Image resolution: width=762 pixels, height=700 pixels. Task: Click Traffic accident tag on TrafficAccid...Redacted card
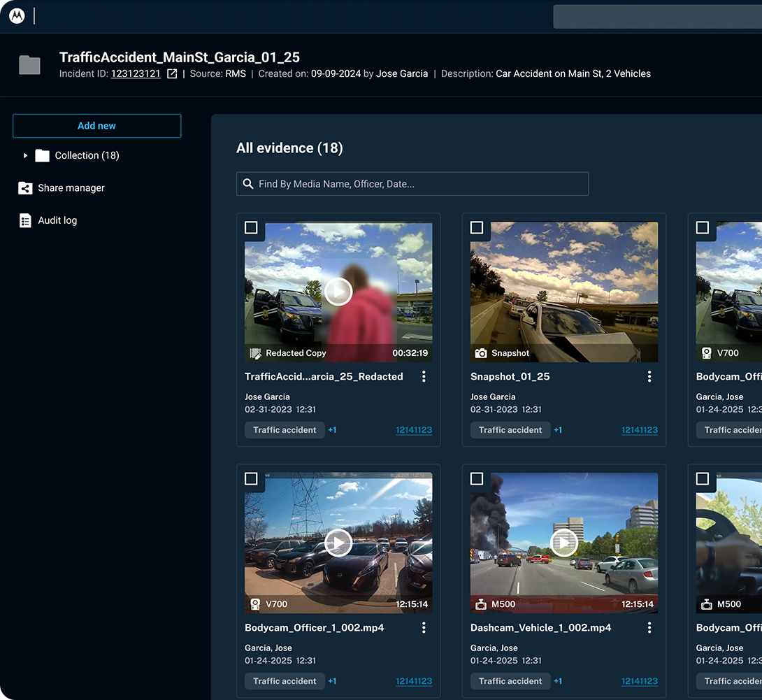click(x=285, y=430)
